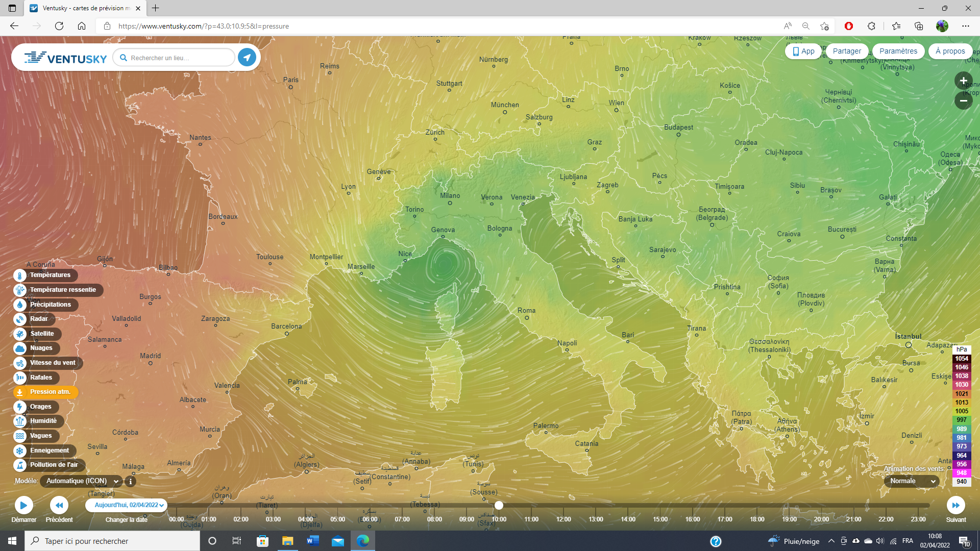Open the Paramètres settings menu
The height and width of the screenshot is (551, 980).
tap(898, 51)
